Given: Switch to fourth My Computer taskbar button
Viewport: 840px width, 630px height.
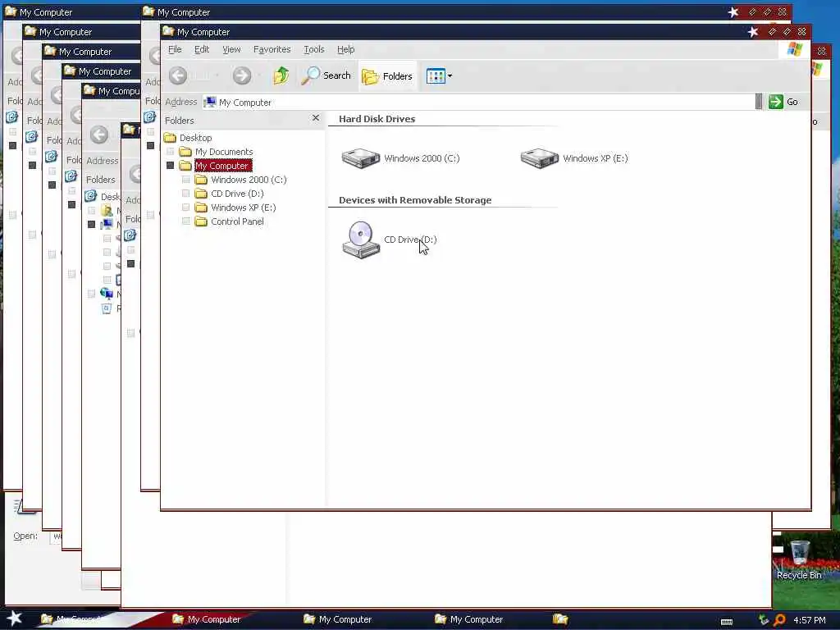Looking at the screenshot, I should point(468,619).
